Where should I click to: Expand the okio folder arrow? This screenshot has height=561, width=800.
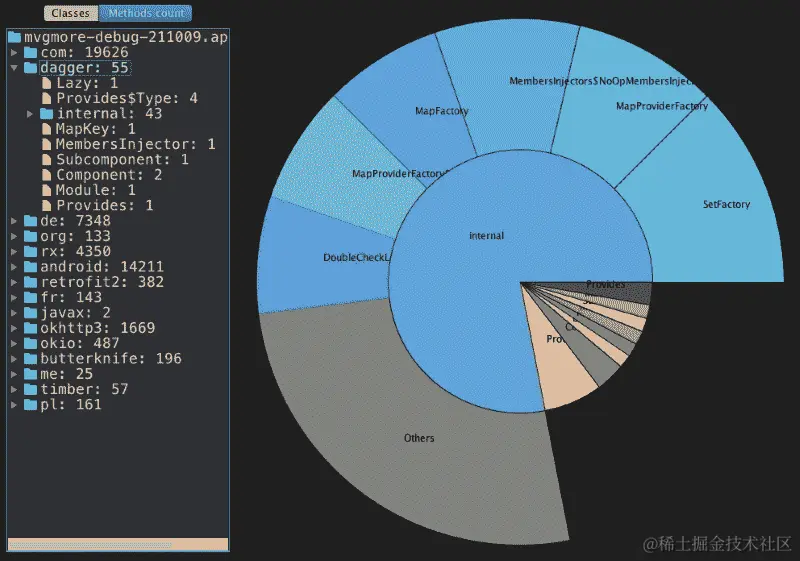(x=14, y=343)
